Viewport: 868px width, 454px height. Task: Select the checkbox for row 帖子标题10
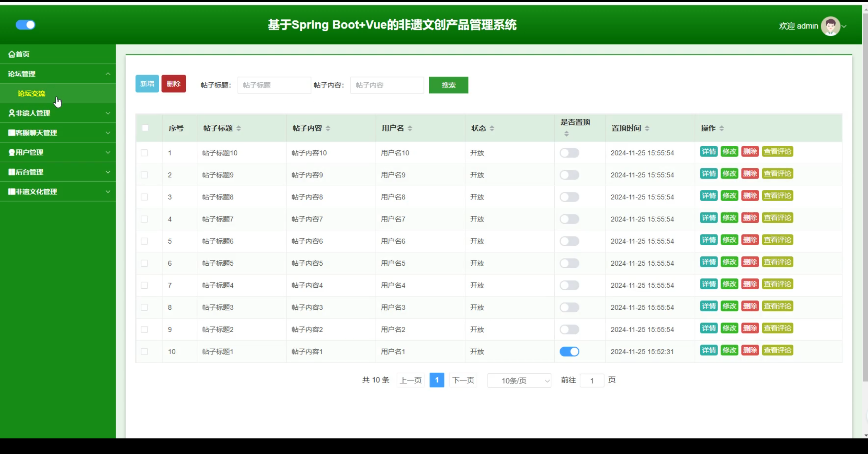(144, 153)
